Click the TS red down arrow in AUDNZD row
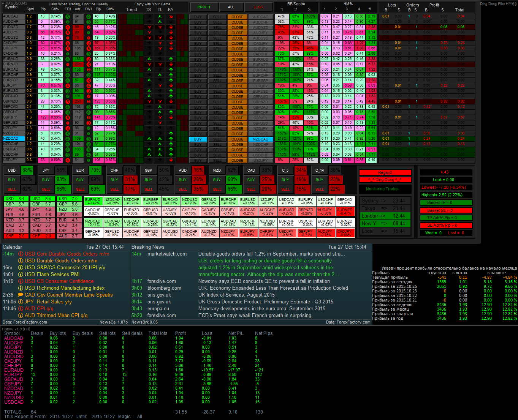The image size is (518, 420). tap(149, 27)
